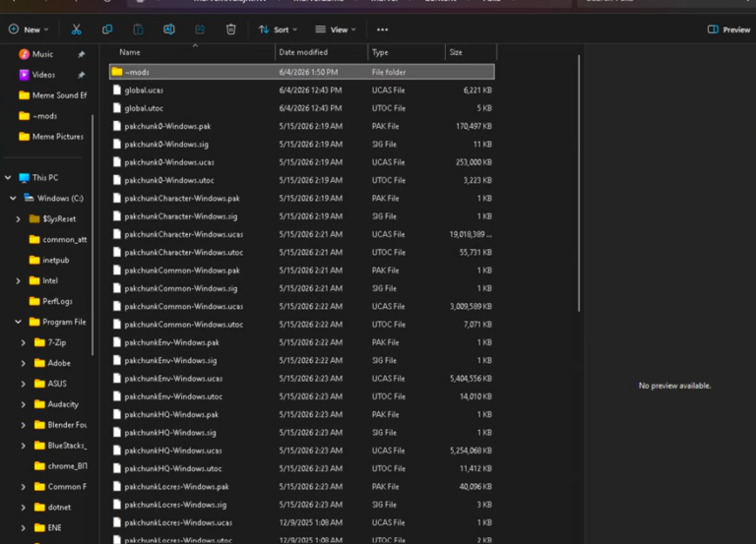Open Meme Sound Ef folder in sidebar

52,94
